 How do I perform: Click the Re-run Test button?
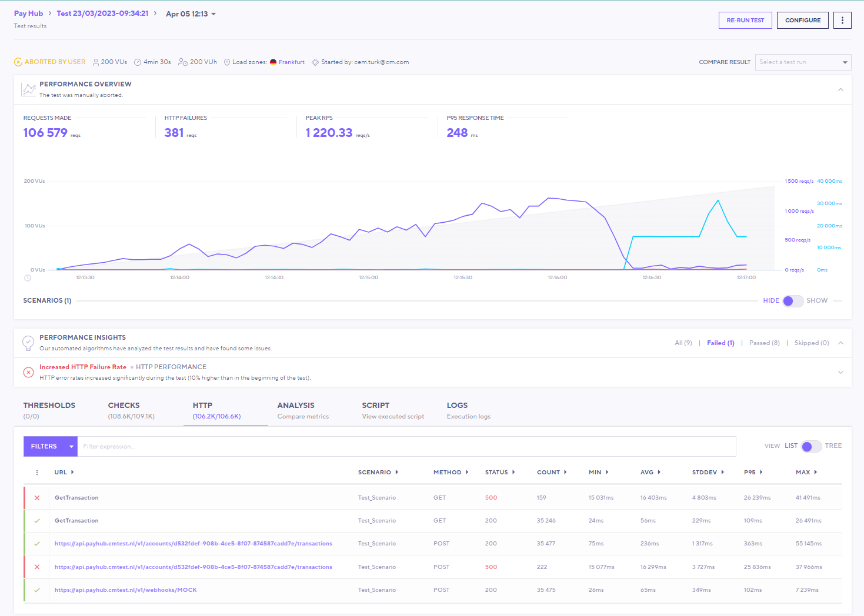[745, 21]
